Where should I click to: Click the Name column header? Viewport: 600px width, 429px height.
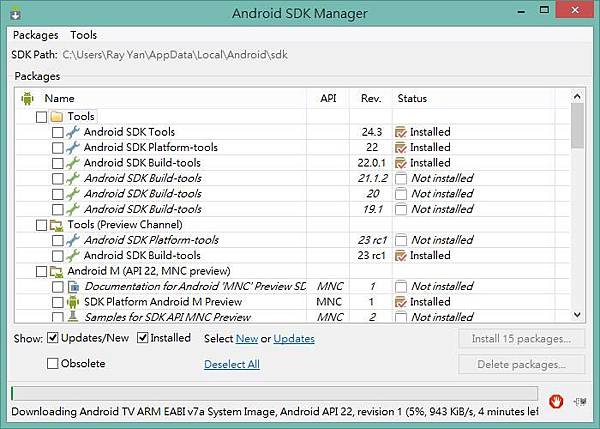pos(59,98)
